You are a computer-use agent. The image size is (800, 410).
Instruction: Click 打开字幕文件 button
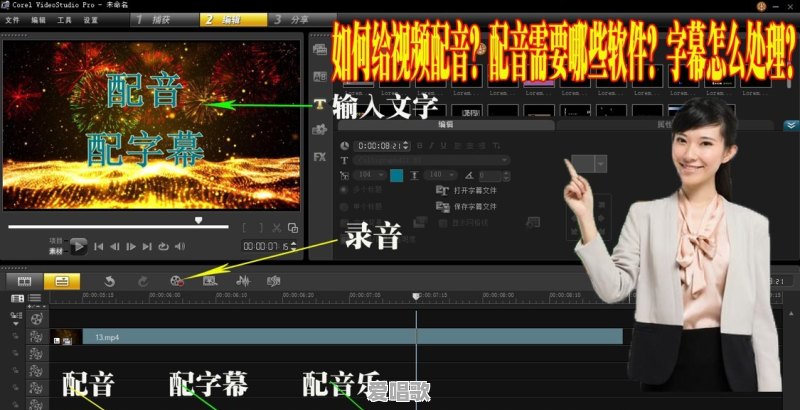click(x=466, y=190)
